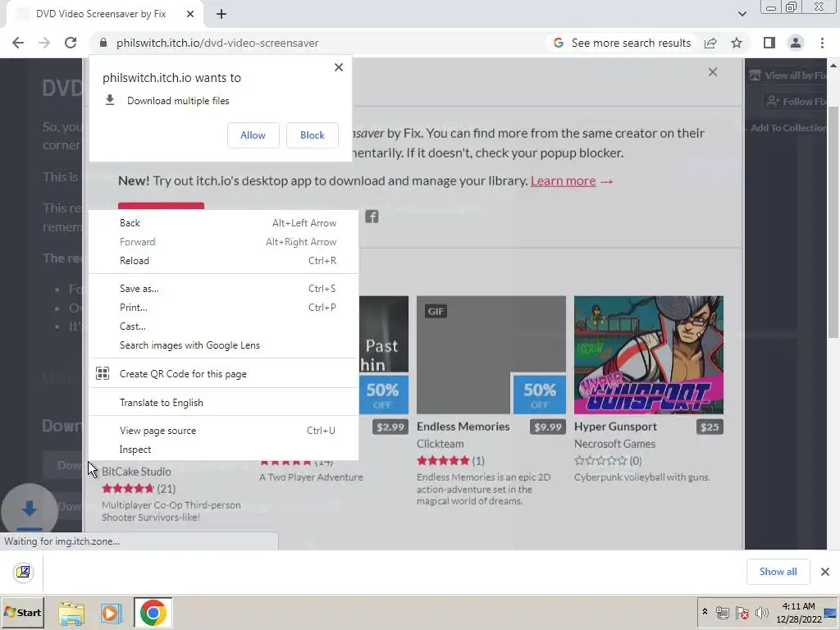Viewport: 840px width, 630px height.
Task: Click the padlock site info icon
Action: click(103, 43)
